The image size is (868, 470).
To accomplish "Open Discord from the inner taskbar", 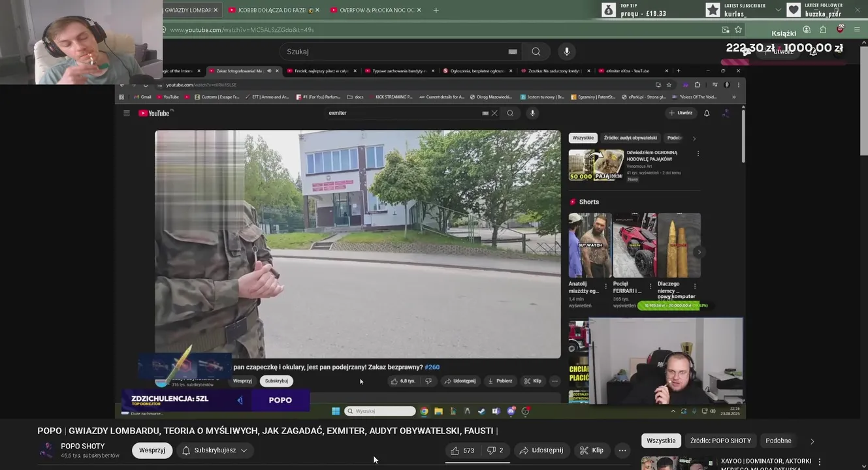I will coord(511,411).
